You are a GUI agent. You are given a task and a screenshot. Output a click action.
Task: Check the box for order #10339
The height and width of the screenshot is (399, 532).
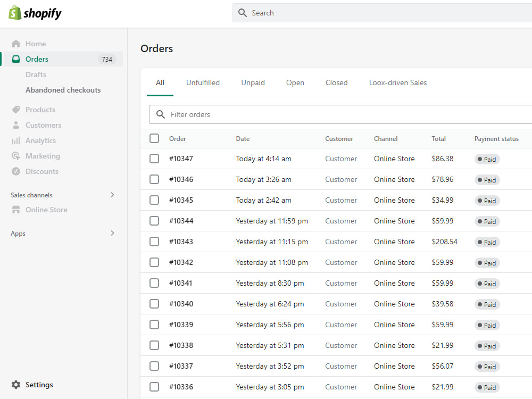pyautogui.click(x=154, y=325)
